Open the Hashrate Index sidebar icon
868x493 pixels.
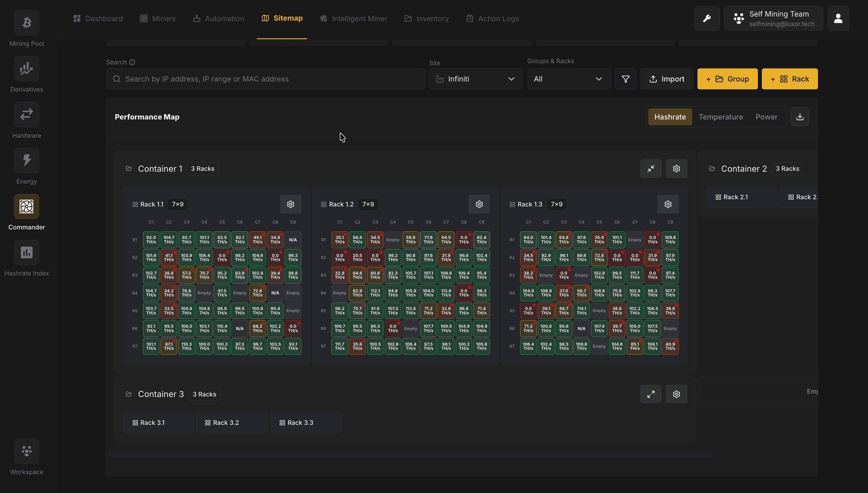(26, 253)
